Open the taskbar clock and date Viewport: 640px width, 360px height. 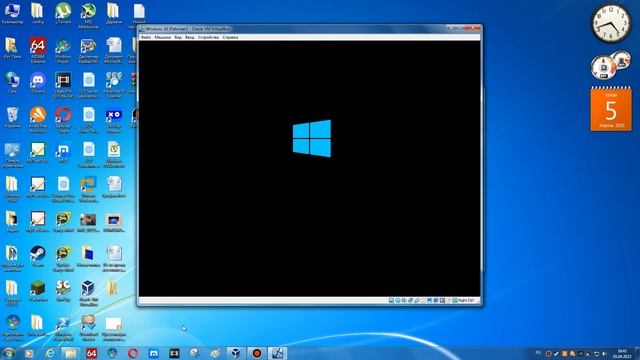point(622,353)
